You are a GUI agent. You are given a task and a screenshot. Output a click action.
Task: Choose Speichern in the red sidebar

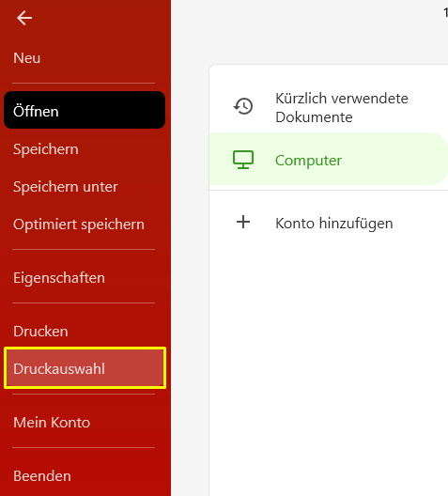tap(46, 149)
